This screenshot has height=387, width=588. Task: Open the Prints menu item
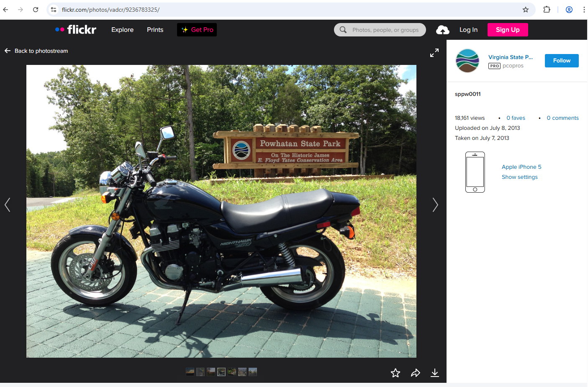pyautogui.click(x=155, y=29)
